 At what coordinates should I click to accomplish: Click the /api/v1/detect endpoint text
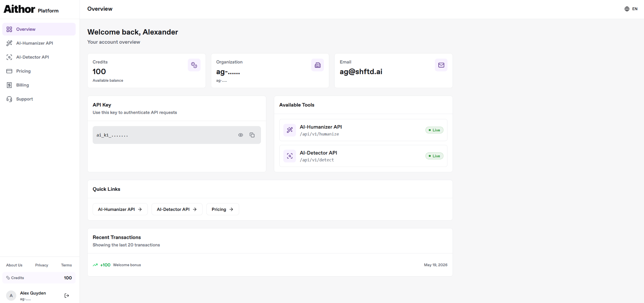tap(317, 160)
